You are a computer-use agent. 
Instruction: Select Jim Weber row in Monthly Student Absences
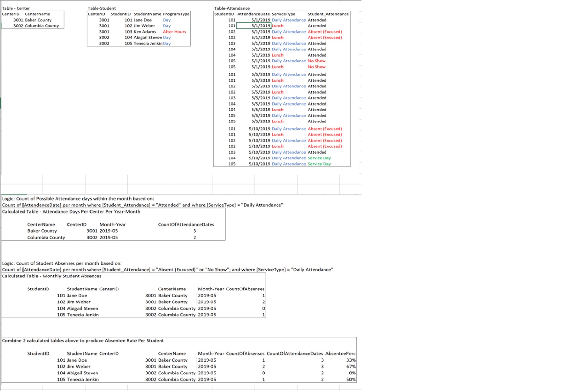[133, 302]
